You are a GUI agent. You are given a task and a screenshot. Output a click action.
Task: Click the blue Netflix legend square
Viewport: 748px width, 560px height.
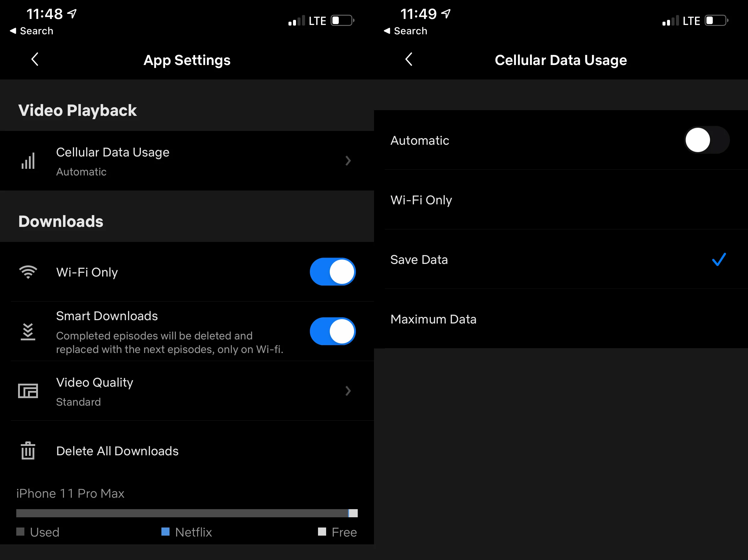tap(165, 532)
